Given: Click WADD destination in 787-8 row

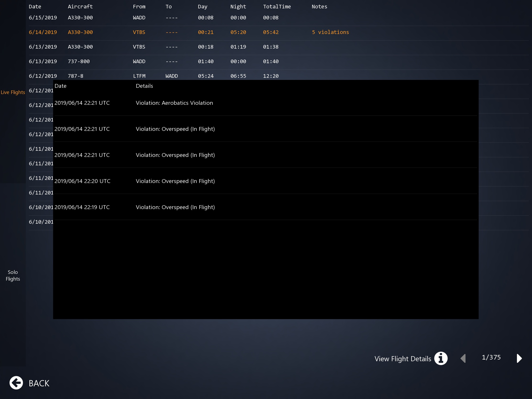Looking at the screenshot, I should pos(172,76).
